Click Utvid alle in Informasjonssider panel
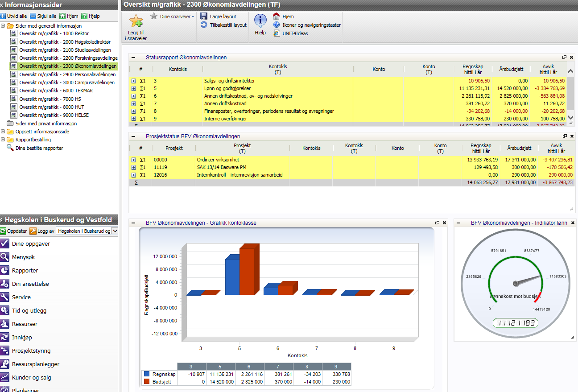 13,16
